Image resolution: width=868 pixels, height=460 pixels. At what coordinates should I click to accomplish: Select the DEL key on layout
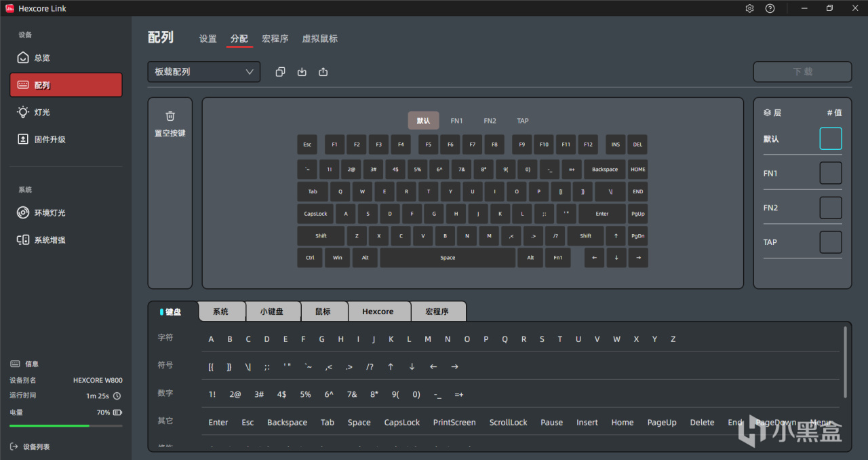pos(637,145)
